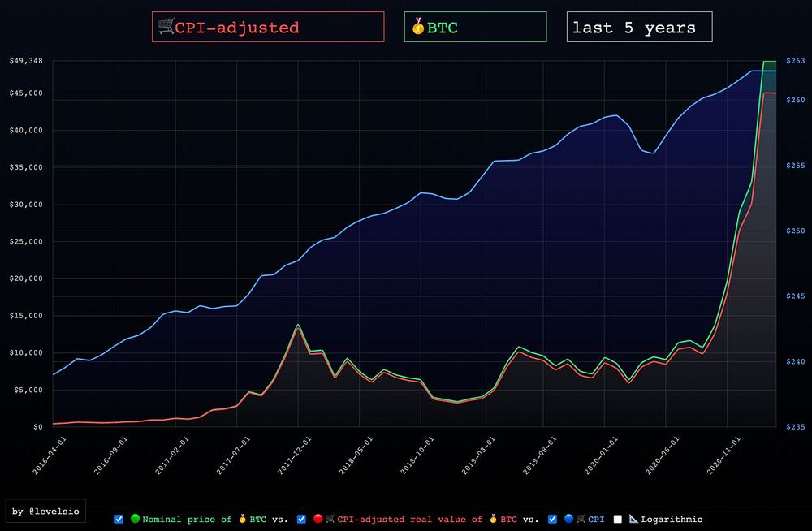
Task: Click the $235 right CPI axis label
Action: (x=796, y=427)
